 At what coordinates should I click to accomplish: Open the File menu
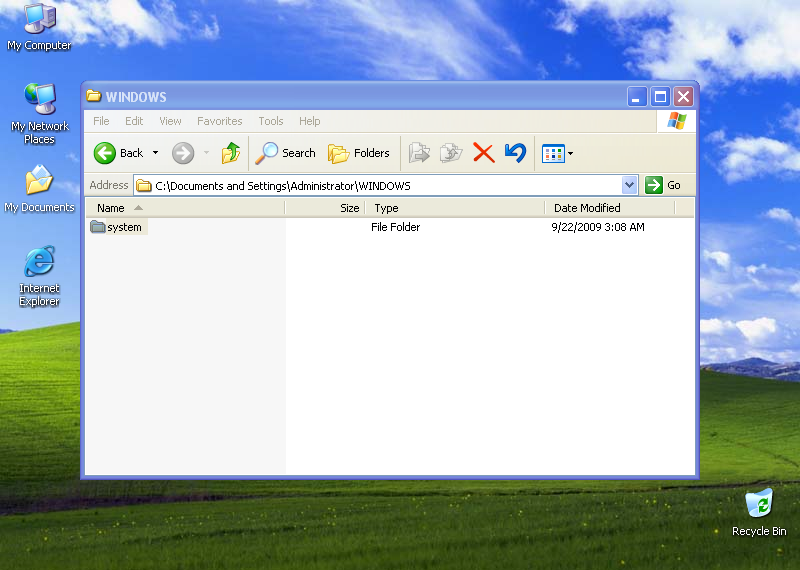click(101, 121)
